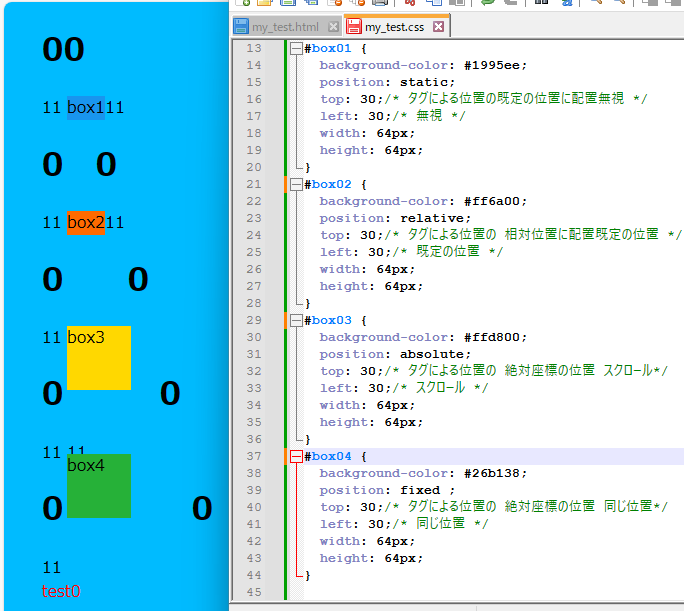The width and height of the screenshot is (684, 611).
Task: Click the New file toolbar icon
Action: (x=243, y=2)
